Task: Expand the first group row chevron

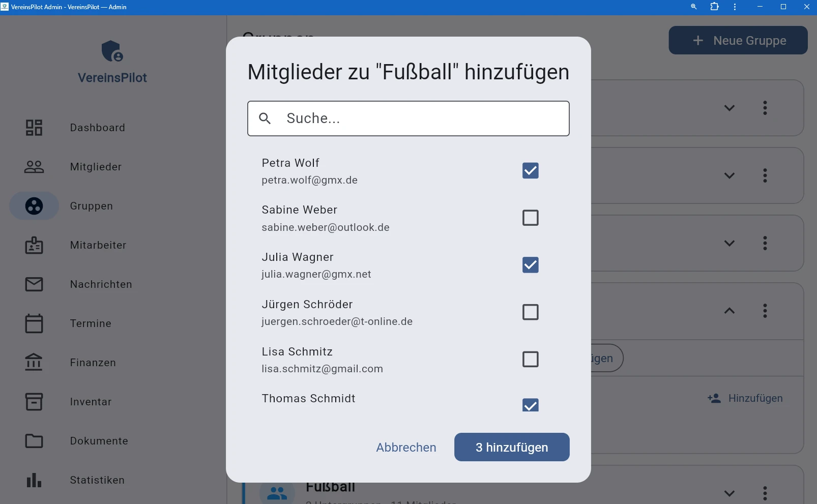Action: pos(730,108)
